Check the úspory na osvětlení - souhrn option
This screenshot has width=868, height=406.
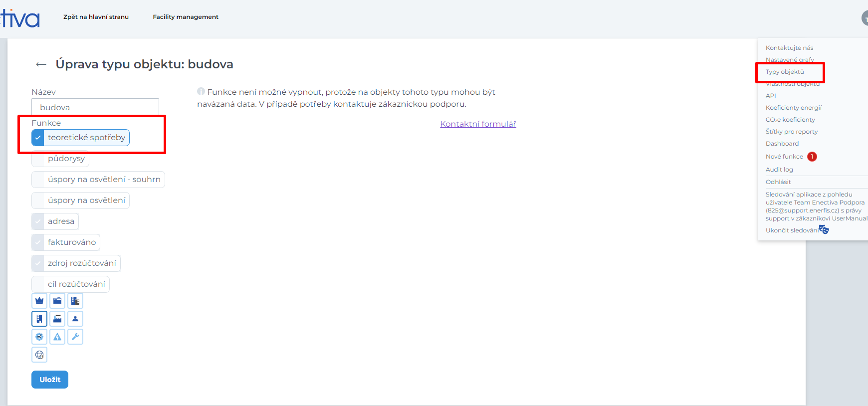[x=38, y=180]
